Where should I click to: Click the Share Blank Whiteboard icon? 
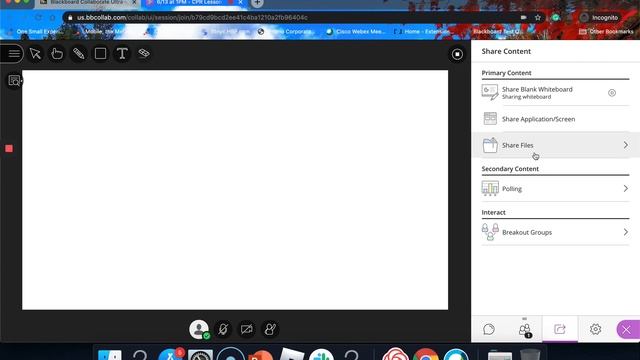[490, 92]
